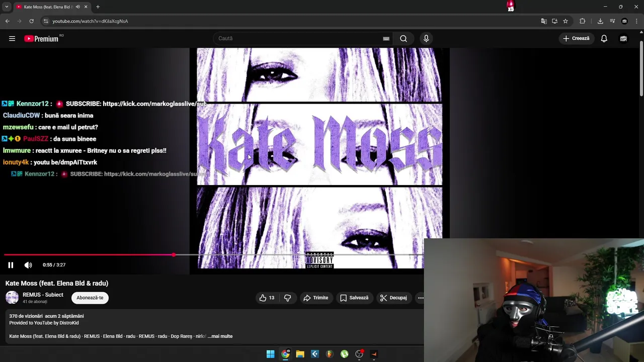Open the tab search dropdown arrow
The image size is (644, 362).
(7, 7)
